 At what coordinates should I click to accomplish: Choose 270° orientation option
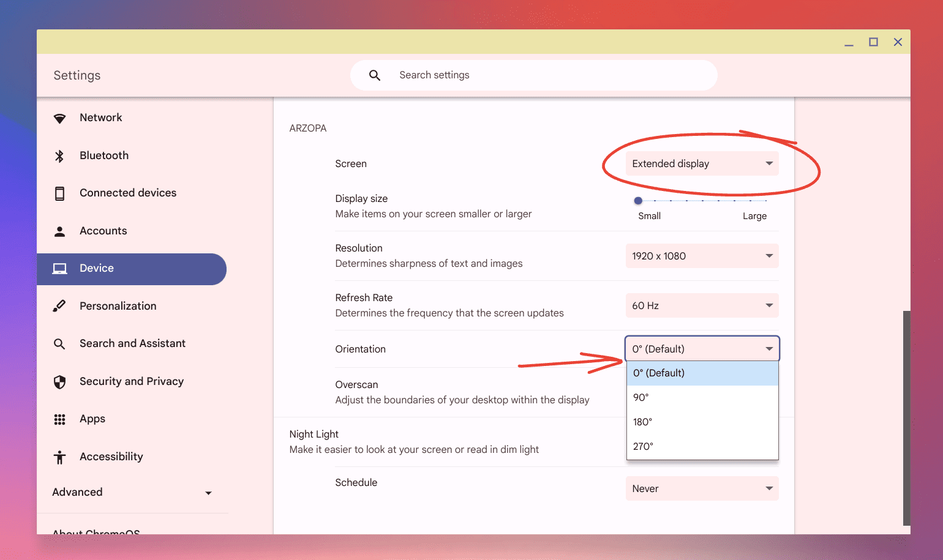coord(702,447)
